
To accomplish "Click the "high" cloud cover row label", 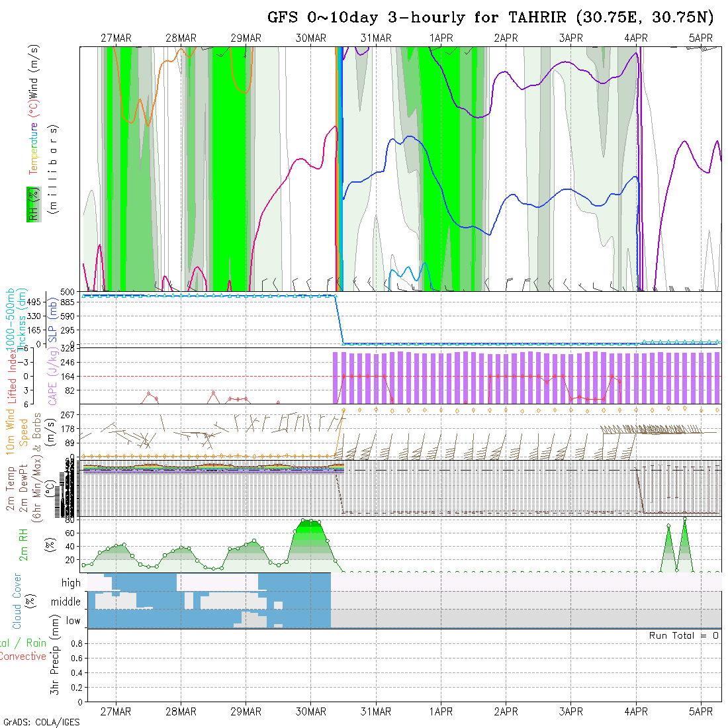I will (71, 583).
